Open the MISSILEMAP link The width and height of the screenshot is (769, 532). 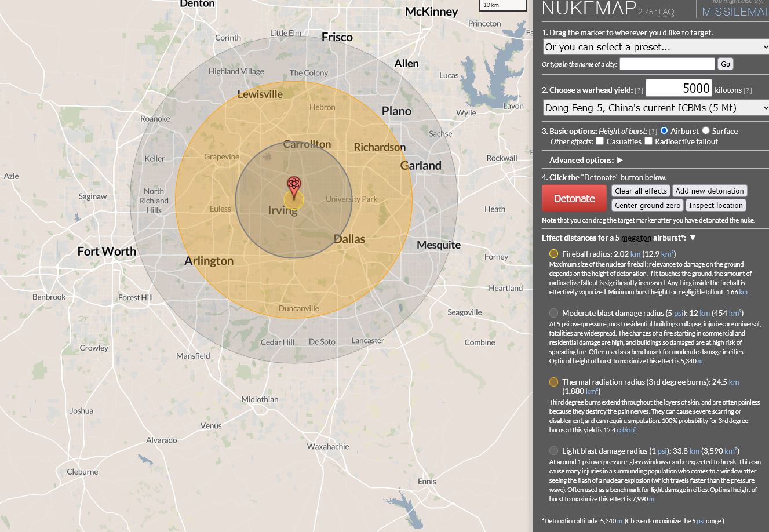735,12
